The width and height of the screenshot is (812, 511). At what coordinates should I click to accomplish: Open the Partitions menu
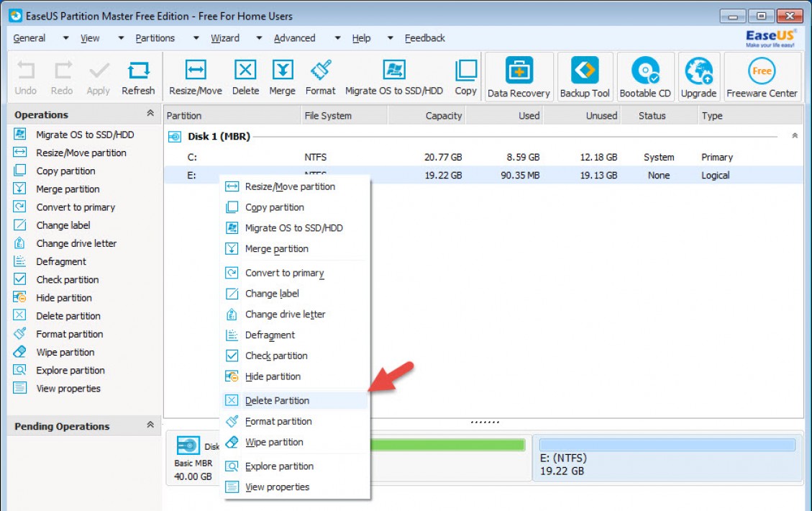point(155,38)
